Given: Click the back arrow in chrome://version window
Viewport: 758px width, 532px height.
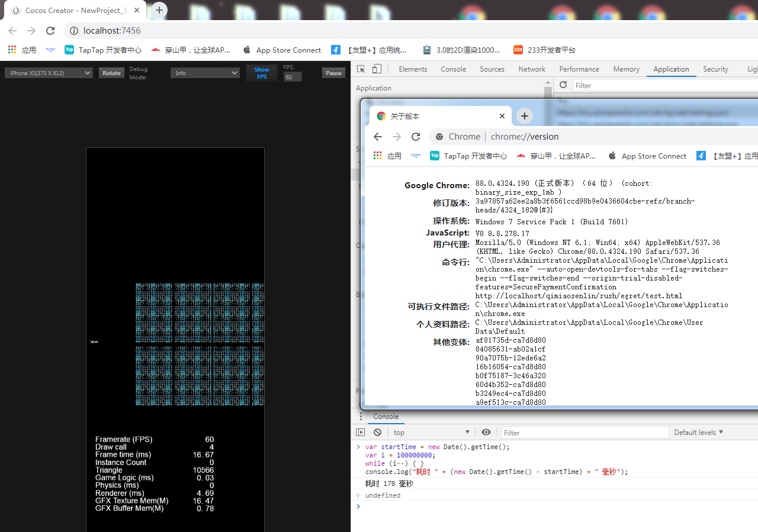Looking at the screenshot, I should (x=378, y=137).
